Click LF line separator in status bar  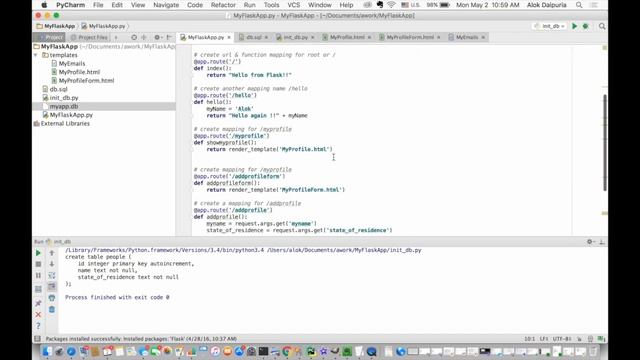(544, 339)
